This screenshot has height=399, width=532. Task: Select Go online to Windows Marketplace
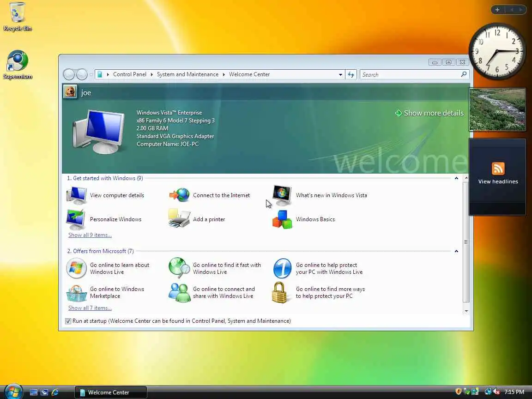[x=105, y=292]
